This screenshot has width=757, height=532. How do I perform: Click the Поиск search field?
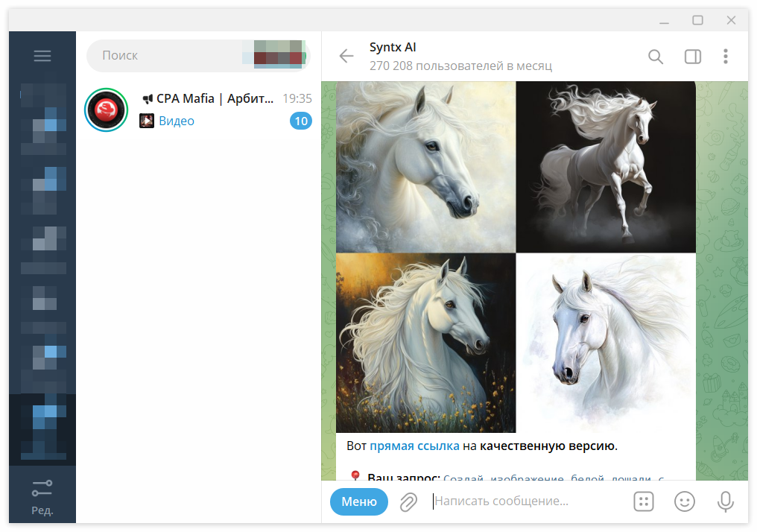(198, 56)
